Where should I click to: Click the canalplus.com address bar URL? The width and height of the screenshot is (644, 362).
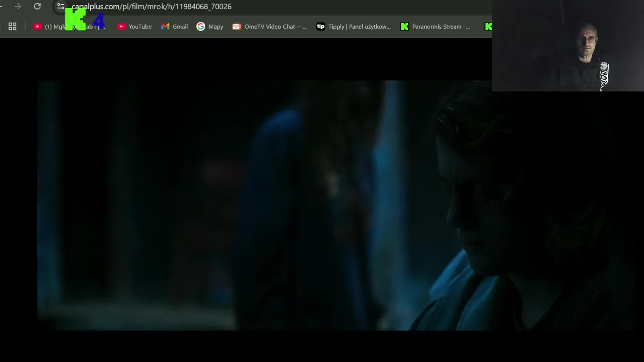point(151,6)
